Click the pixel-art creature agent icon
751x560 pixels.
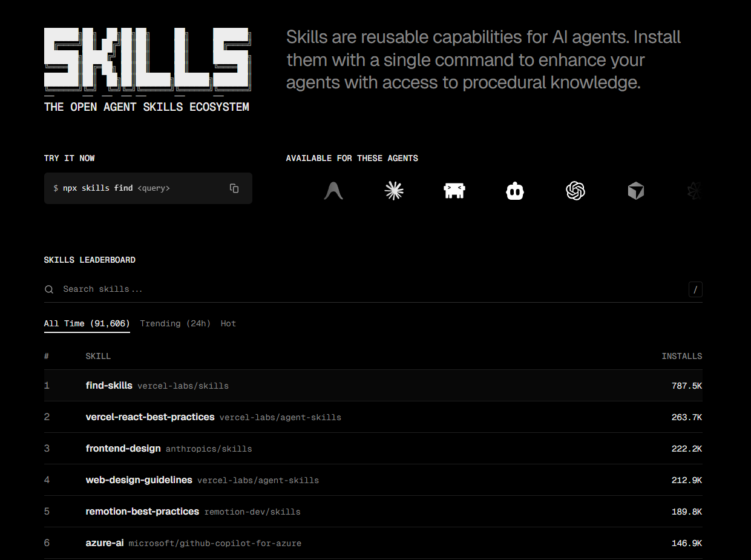(454, 191)
